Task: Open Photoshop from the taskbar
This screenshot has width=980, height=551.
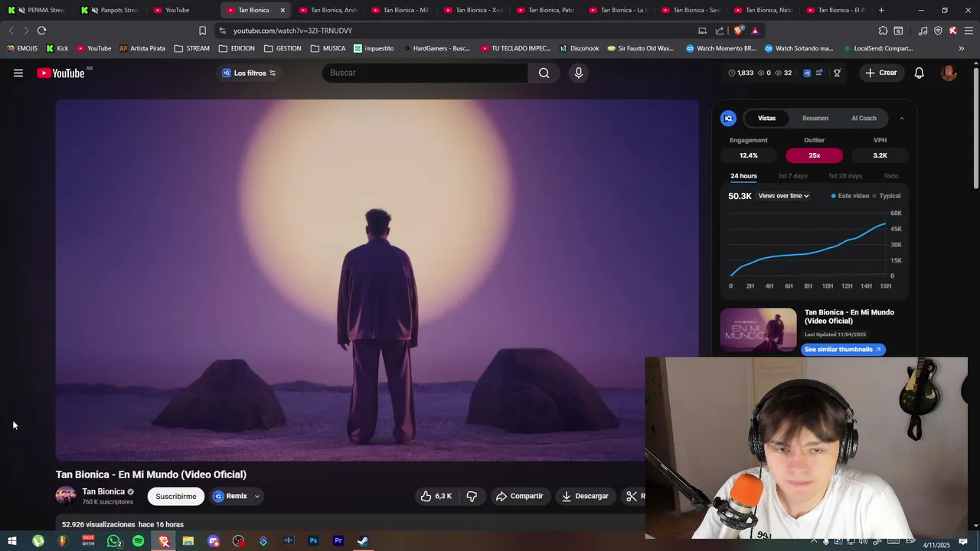Action: point(313,541)
